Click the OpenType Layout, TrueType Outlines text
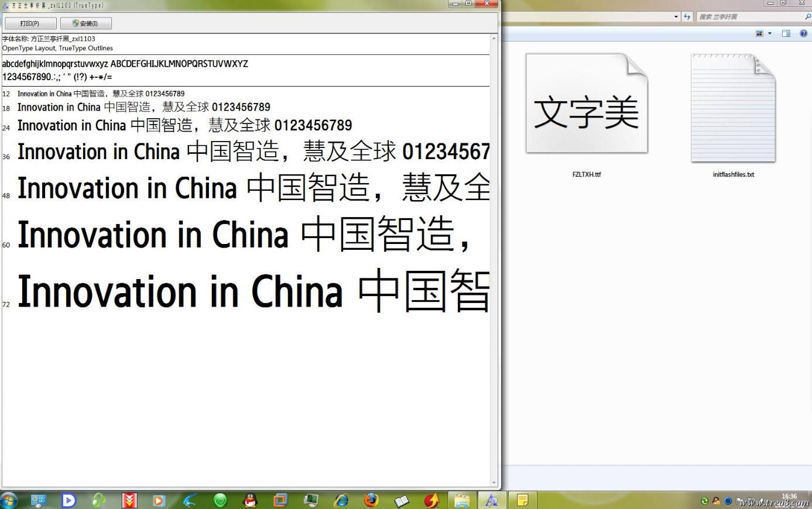Image resolution: width=812 pixels, height=509 pixels. [x=57, y=48]
